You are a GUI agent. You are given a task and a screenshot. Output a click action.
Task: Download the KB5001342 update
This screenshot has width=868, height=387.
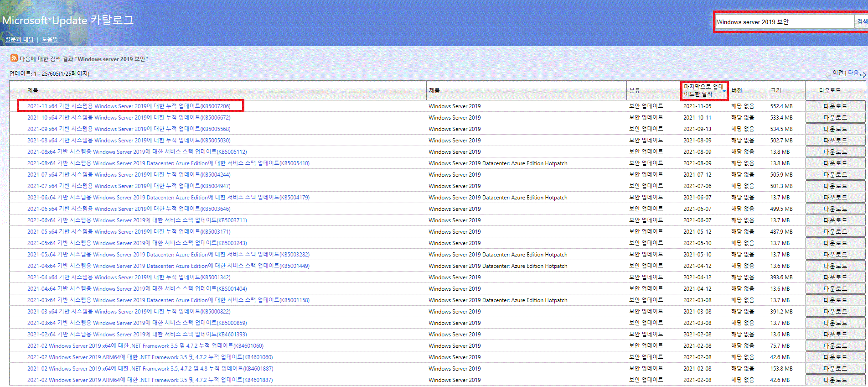835,277
